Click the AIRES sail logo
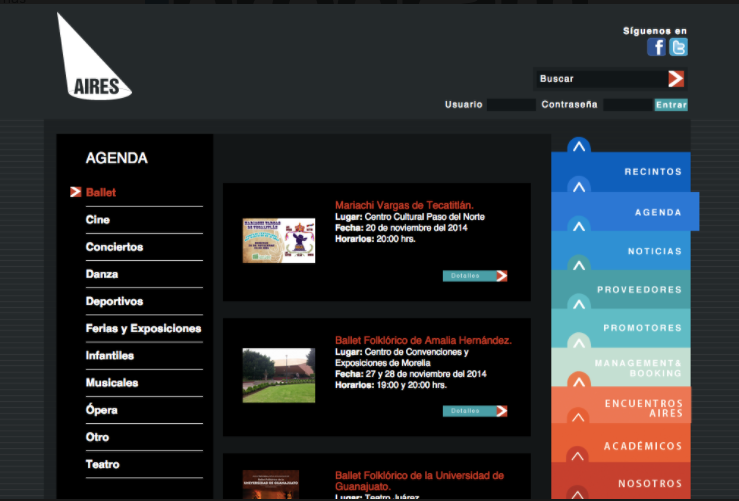The image size is (739, 501). click(92, 60)
